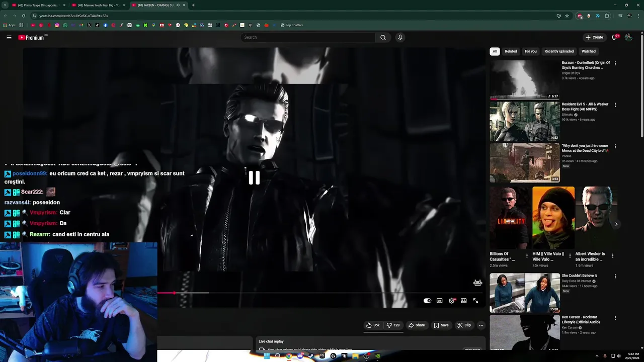Open Chrome extensions puzzle icon
Screen dimensions: 644x362
(x=607, y=16)
